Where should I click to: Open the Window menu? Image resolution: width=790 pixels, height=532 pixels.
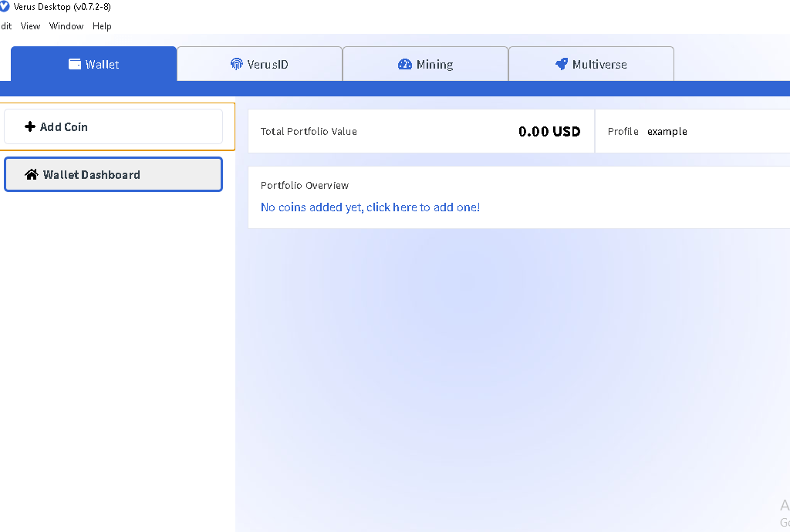click(66, 25)
